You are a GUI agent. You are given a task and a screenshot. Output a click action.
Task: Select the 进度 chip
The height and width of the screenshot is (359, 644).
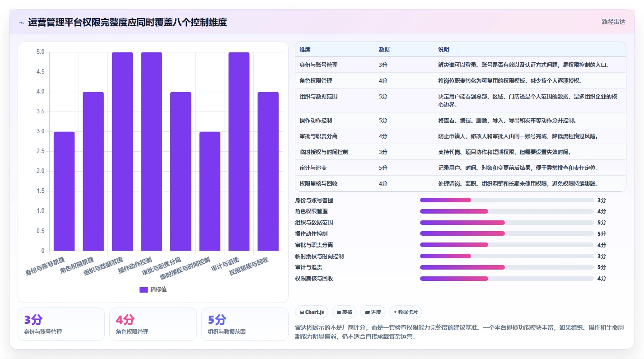pyautogui.click(x=373, y=312)
